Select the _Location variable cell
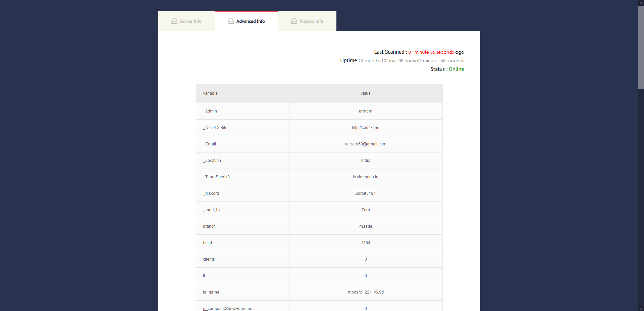Image resolution: width=644 pixels, height=311 pixels. [x=243, y=161]
